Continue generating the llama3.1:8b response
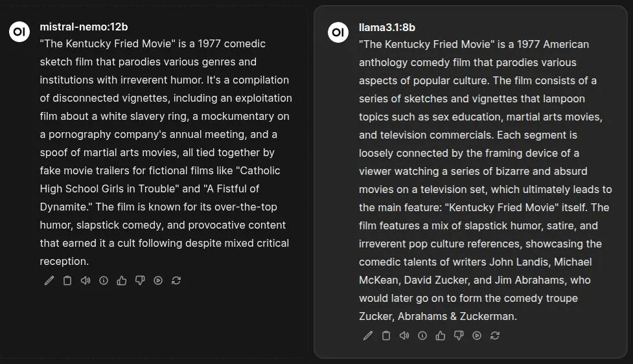This screenshot has width=633, height=364. coord(477,336)
